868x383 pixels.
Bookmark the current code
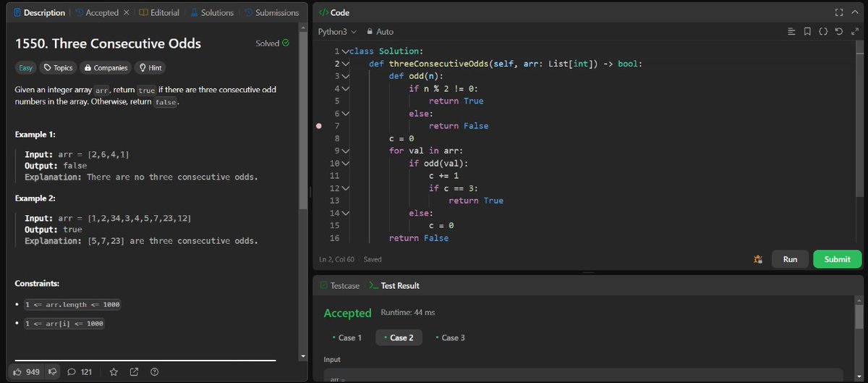pos(808,32)
